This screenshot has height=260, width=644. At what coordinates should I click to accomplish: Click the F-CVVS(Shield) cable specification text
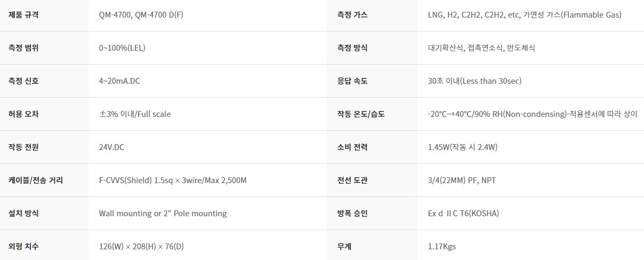coord(173,180)
